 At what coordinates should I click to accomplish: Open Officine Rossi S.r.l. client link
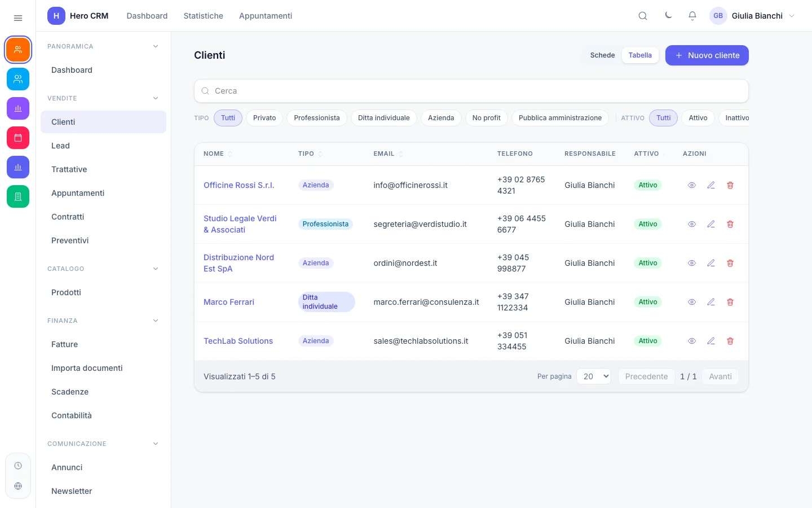click(239, 185)
